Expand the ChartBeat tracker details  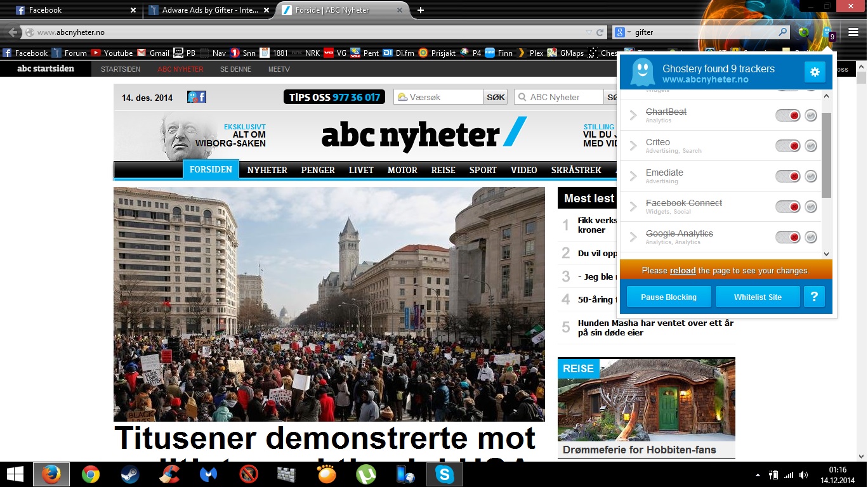coord(633,115)
